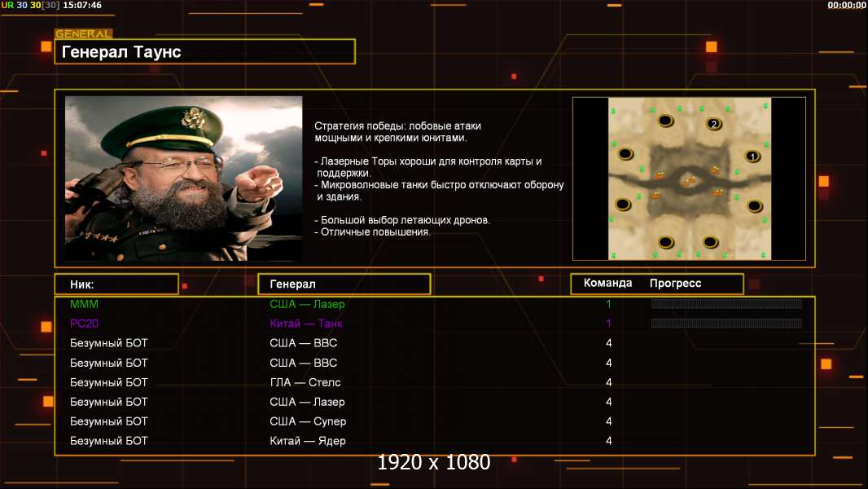
Task: Click start position 1 on minimap
Action: [x=752, y=156]
